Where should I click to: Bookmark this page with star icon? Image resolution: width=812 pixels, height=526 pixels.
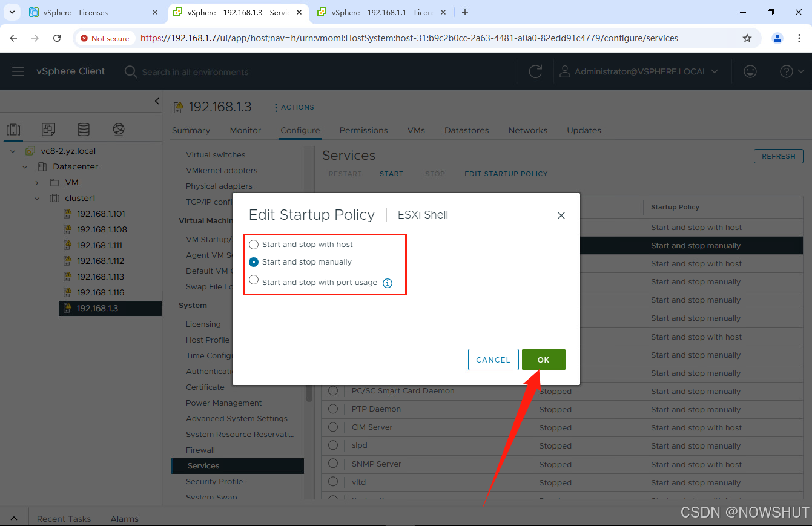[x=747, y=38]
